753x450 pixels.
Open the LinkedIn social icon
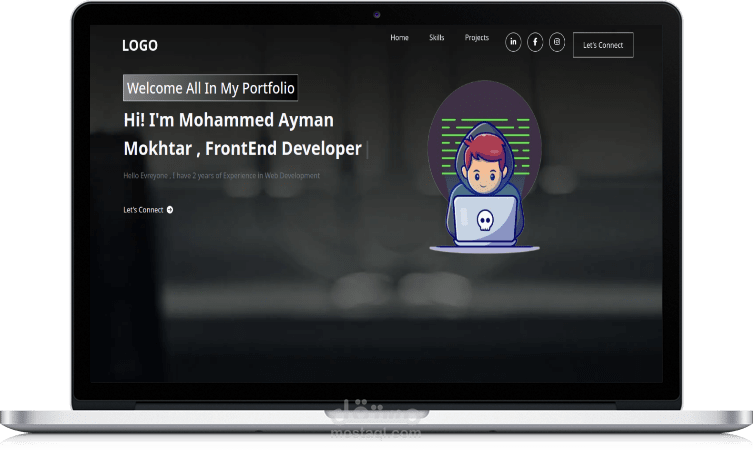point(513,42)
